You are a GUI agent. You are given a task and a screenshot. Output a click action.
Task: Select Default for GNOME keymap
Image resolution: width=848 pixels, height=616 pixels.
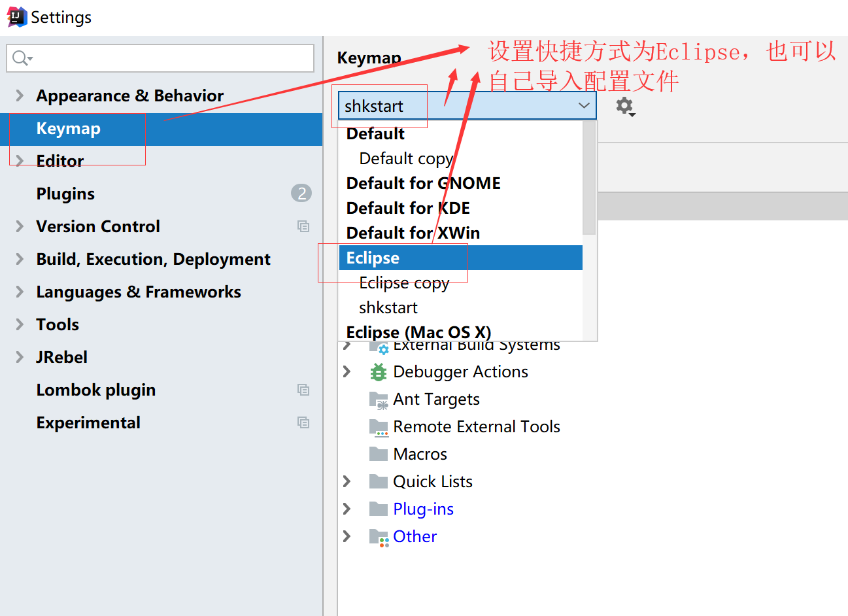point(461,183)
